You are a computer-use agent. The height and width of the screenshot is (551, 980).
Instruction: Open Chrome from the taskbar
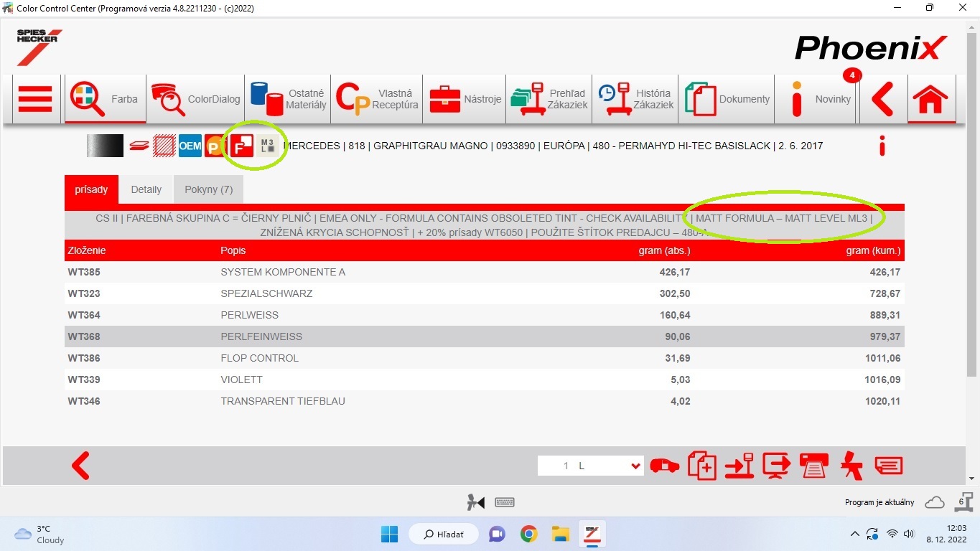tap(529, 534)
